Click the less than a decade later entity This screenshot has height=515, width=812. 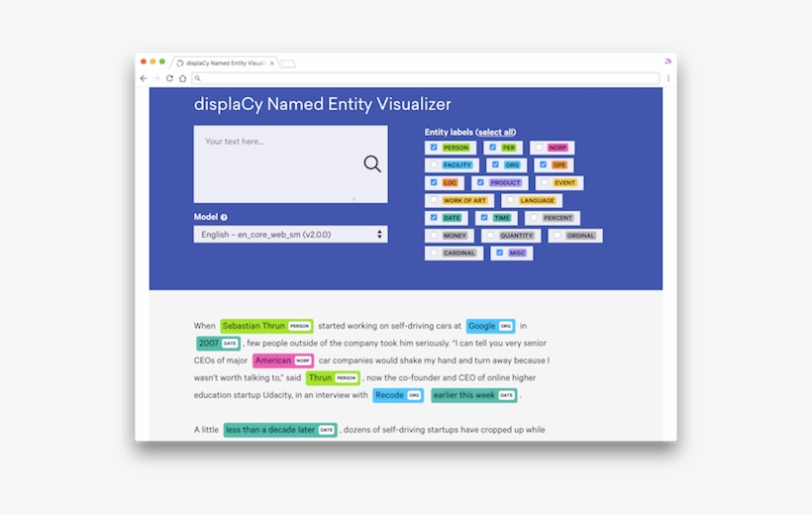pyautogui.click(x=280, y=430)
